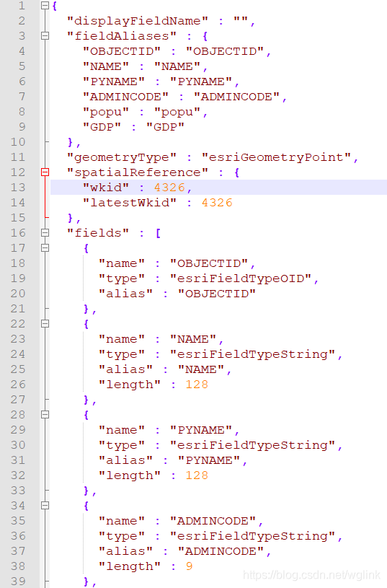Click the length value 9 on line 38

pyautogui.click(x=190, y=566)
